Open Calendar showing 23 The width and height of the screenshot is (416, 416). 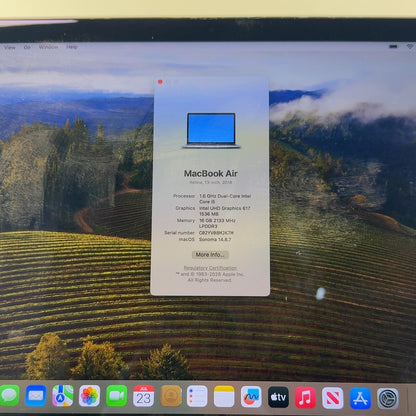pos(143,396)
